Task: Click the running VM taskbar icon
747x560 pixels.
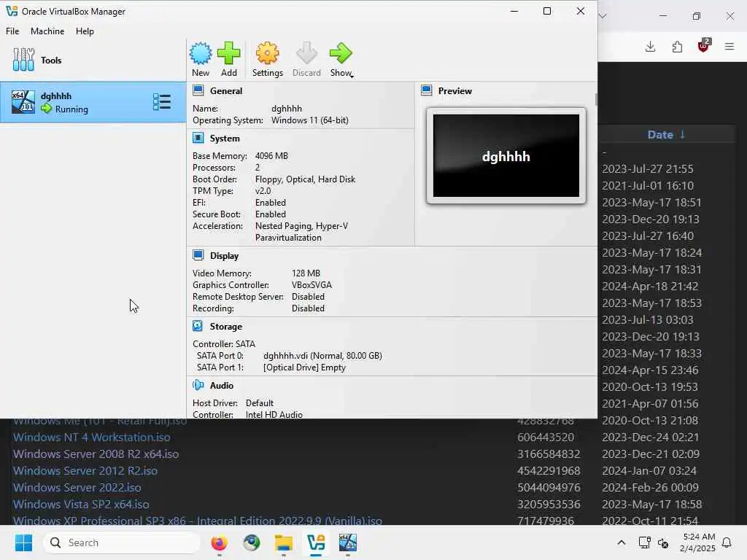Action: click(348, 542)
